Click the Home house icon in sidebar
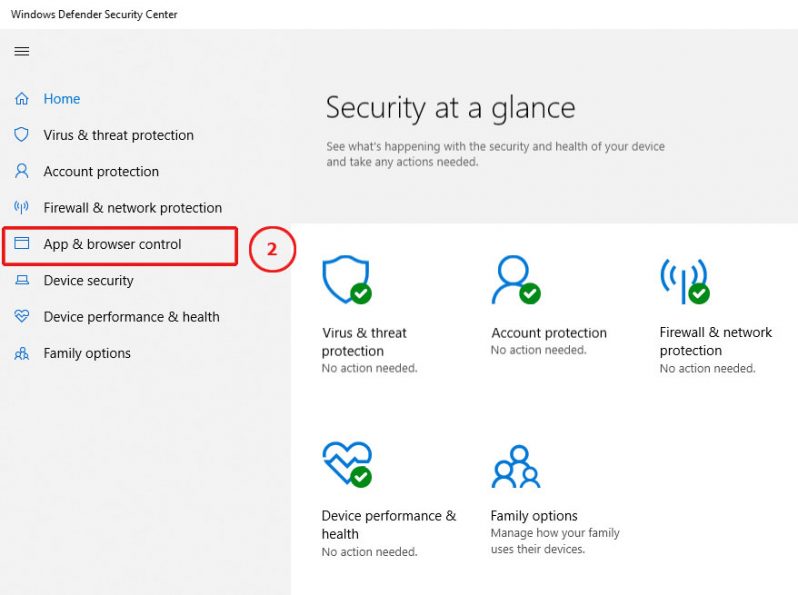Image resolution: width=798 pixels, height=595 pixels. (x=21, y=99)
